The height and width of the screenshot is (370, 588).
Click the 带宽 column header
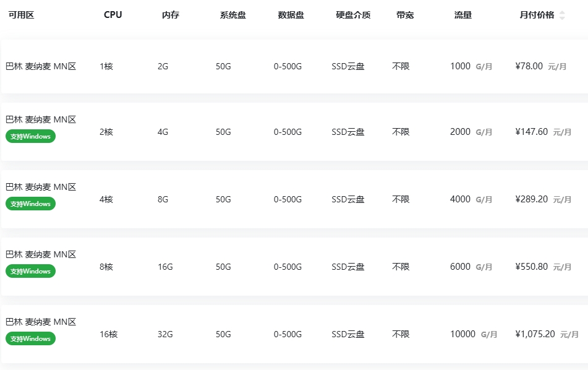405,15
